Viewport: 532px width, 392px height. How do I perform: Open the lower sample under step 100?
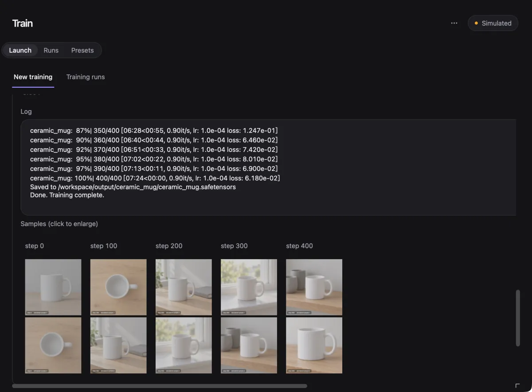118,345
